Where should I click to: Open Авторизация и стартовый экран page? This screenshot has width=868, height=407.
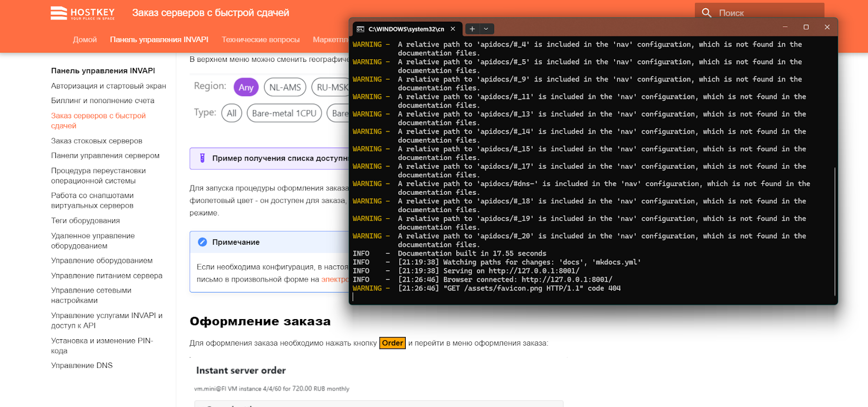108,86
